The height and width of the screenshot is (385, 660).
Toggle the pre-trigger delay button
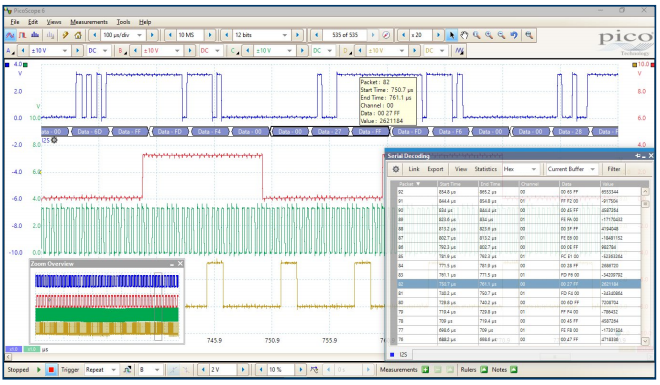(x=314, y=370)
